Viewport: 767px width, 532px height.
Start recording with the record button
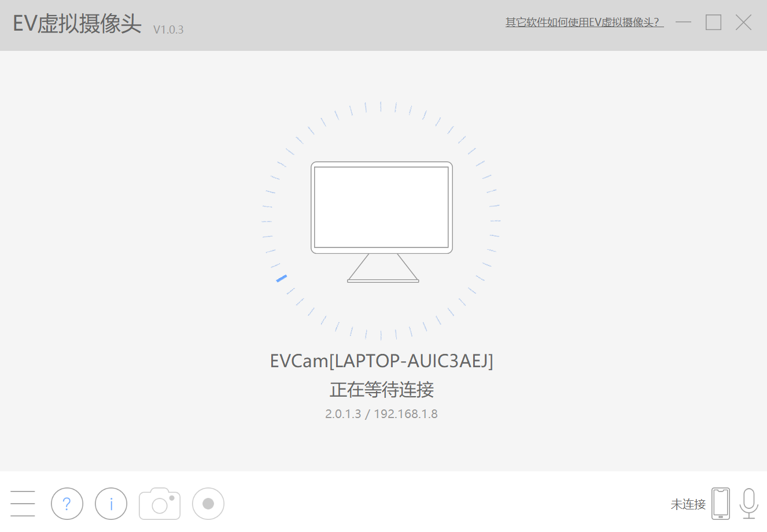[208, 504]
